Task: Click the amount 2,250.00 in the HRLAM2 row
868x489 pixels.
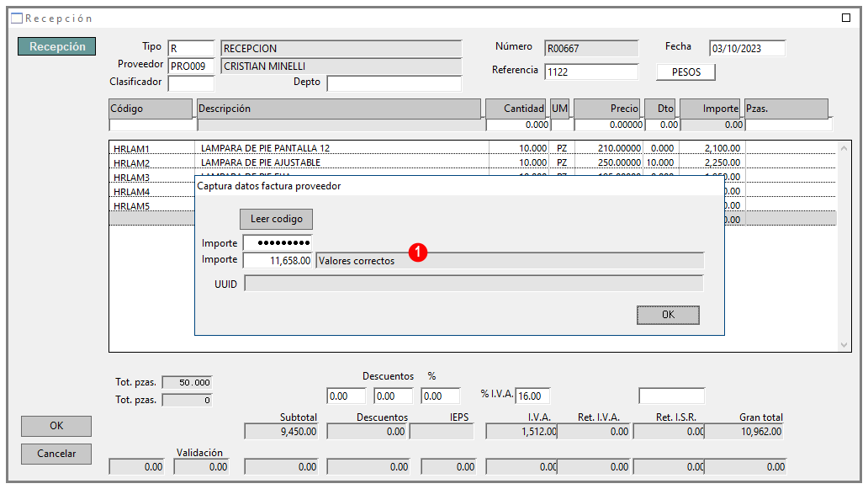Action: 722,162
